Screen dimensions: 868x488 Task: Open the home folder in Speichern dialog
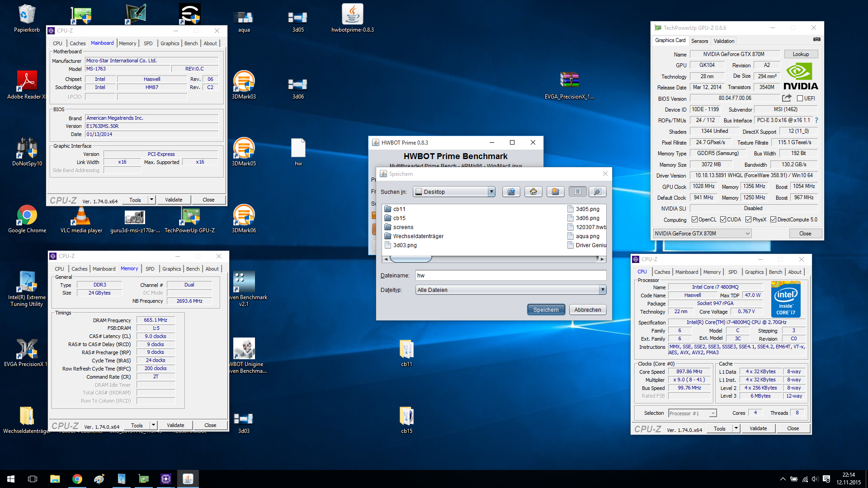(533, 192)
